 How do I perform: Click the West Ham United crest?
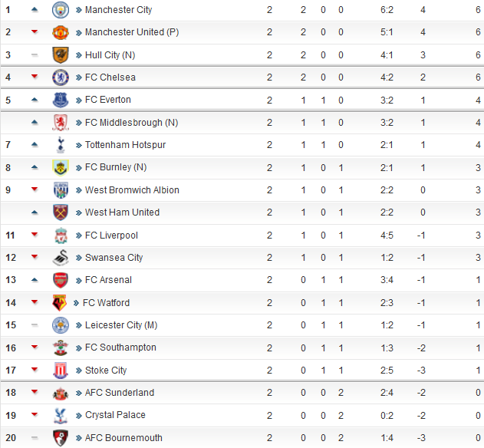[x=60, y=212]
